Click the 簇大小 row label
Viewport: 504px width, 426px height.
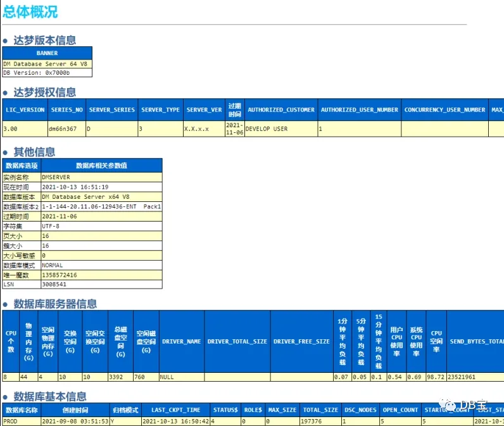(x=22, y=246)
